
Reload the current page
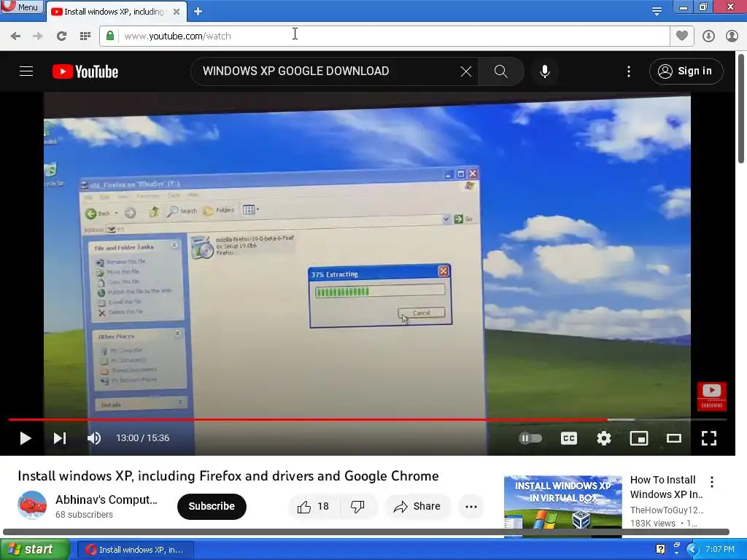tap(61, 36)
